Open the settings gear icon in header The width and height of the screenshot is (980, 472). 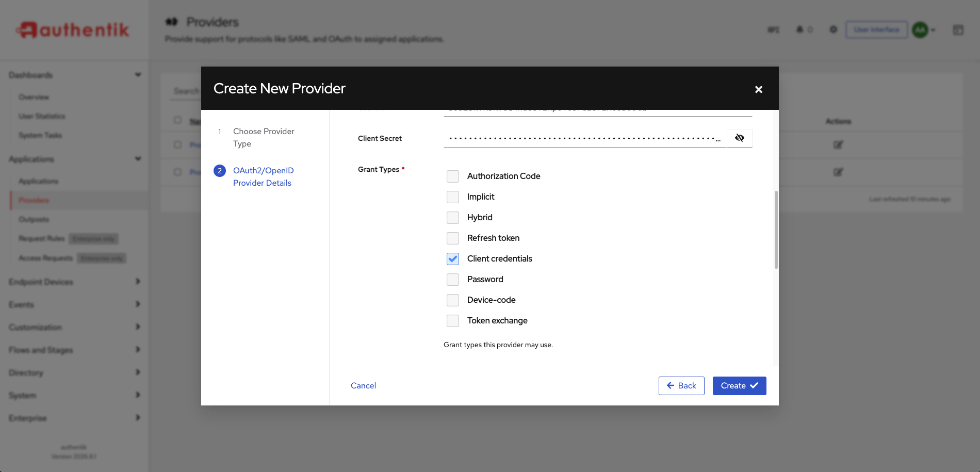click(834, 29)
